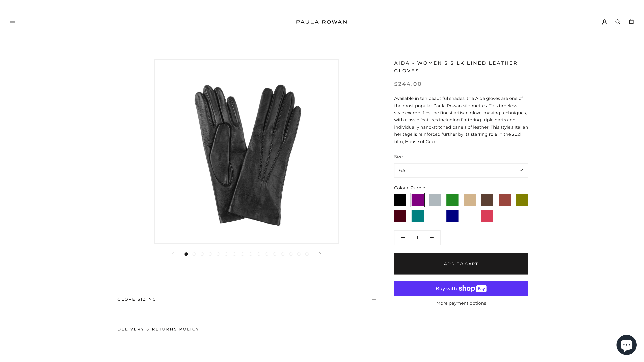Expand the Glove Sizing section
644x362 pixels.
246,299
